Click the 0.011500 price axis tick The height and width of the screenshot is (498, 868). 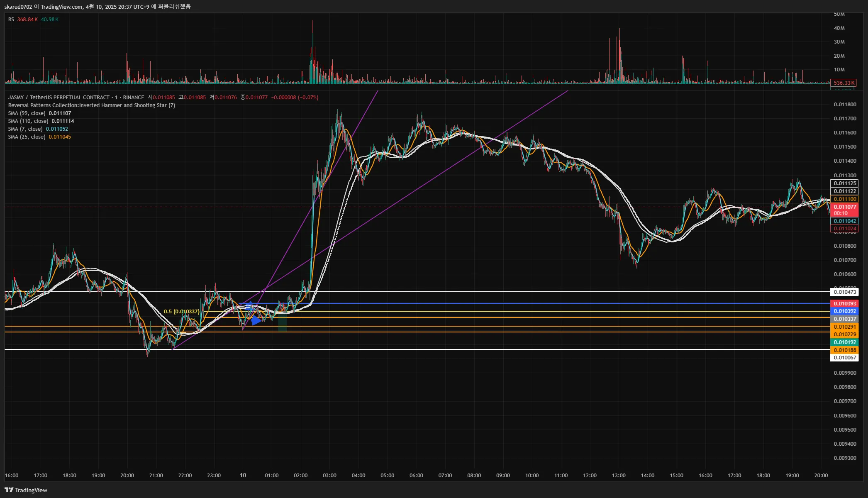point(845,146)
